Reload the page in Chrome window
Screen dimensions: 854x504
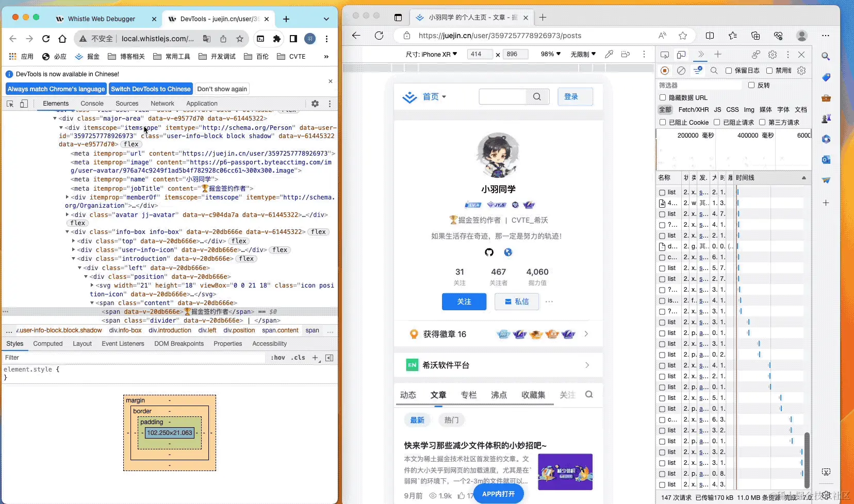(46, 39)
